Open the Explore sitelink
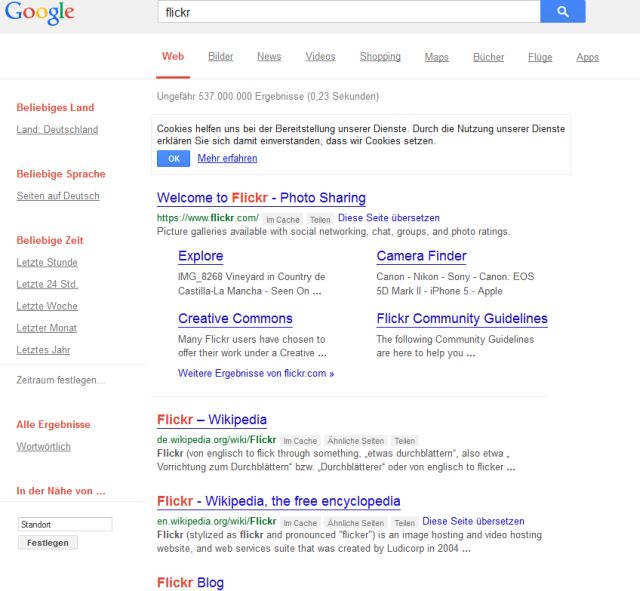 coord(200,256)
